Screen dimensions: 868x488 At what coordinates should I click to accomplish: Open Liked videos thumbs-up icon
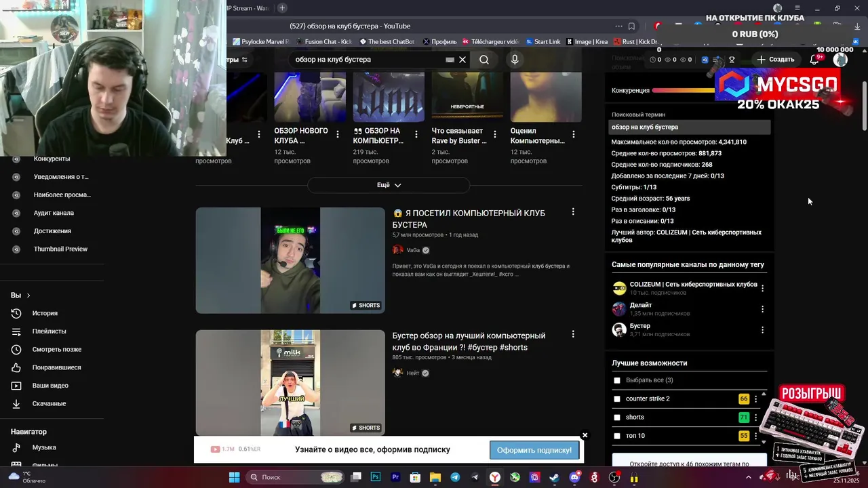(x=16, y=367)
